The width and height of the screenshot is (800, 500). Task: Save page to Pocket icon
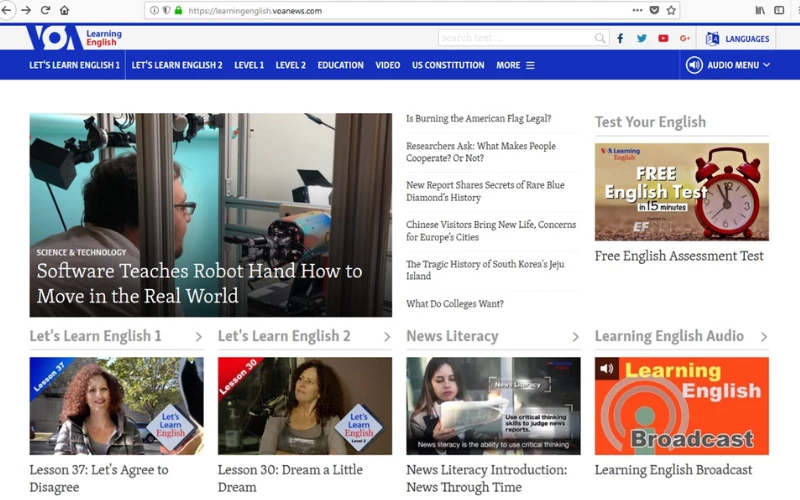click(x=654, y=10)
